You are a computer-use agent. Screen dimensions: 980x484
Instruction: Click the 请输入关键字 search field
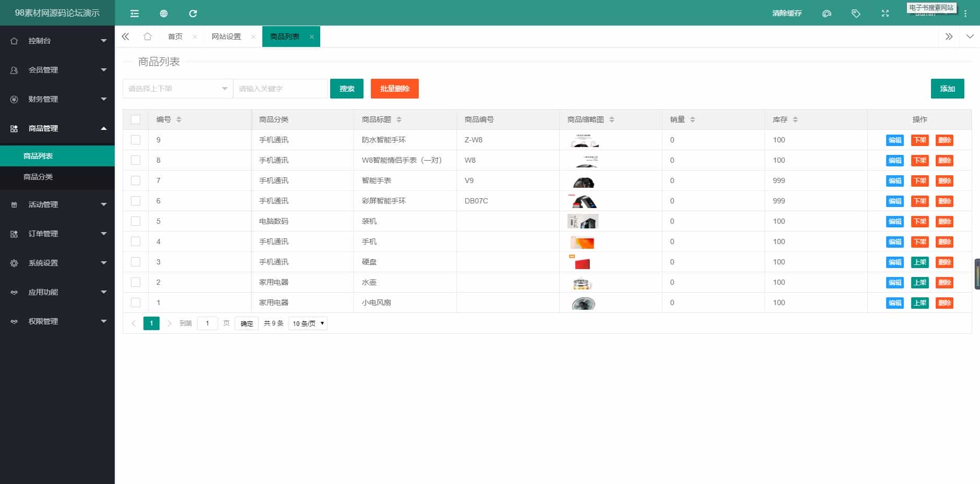point(281,89)
